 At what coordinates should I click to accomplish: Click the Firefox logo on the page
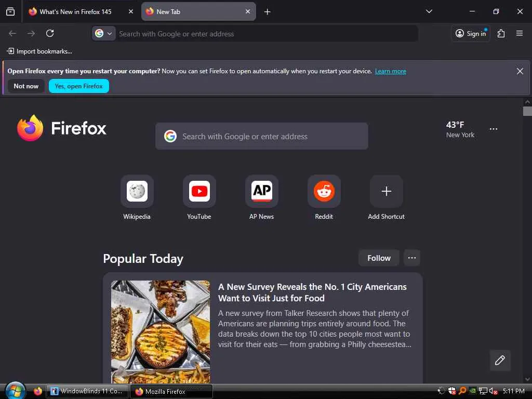point(62,128)
